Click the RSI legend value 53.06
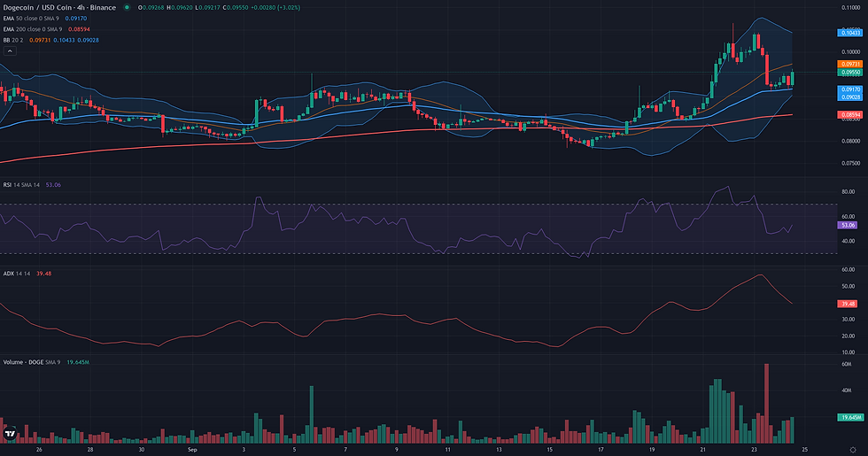This screenshot has height=456, width=868. (53, 185)
